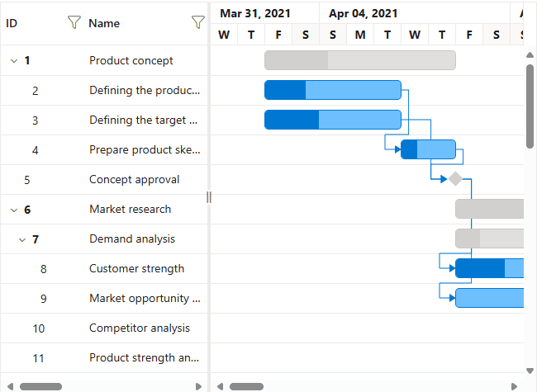Viewport: 537px width, 392px height.
Task: Collapse the Market research row
Action: 14,210
